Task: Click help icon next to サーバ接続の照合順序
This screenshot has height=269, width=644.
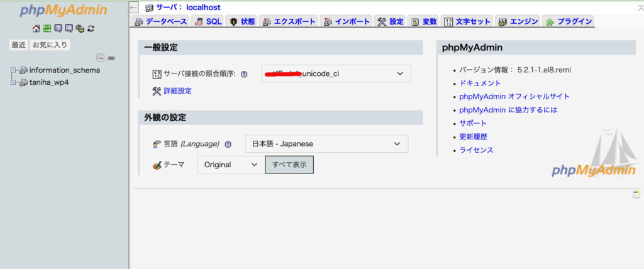Action: click(x=244, y=74)
